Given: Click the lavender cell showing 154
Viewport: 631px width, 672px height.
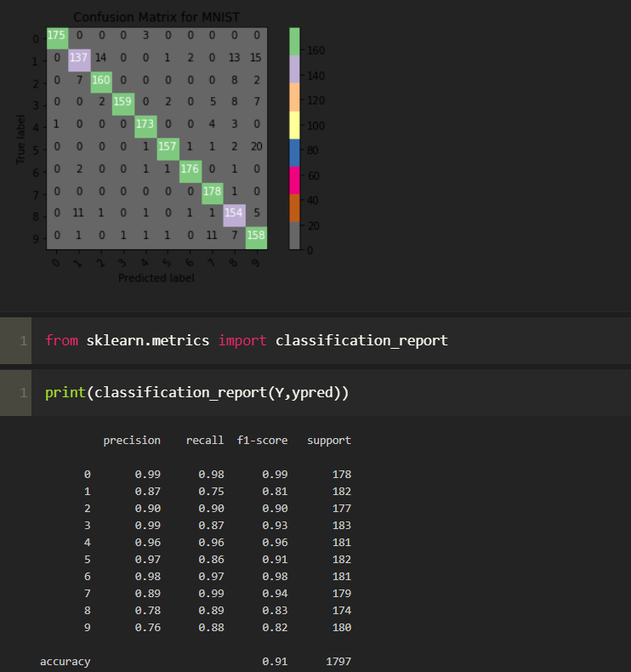Looking at the screenshot, I should 235,215.
